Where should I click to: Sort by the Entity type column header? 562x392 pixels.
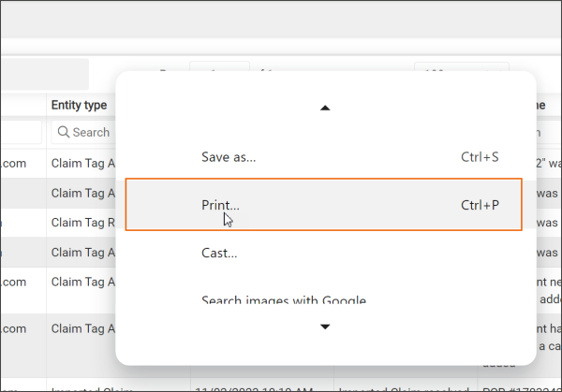tap(79, 106)
